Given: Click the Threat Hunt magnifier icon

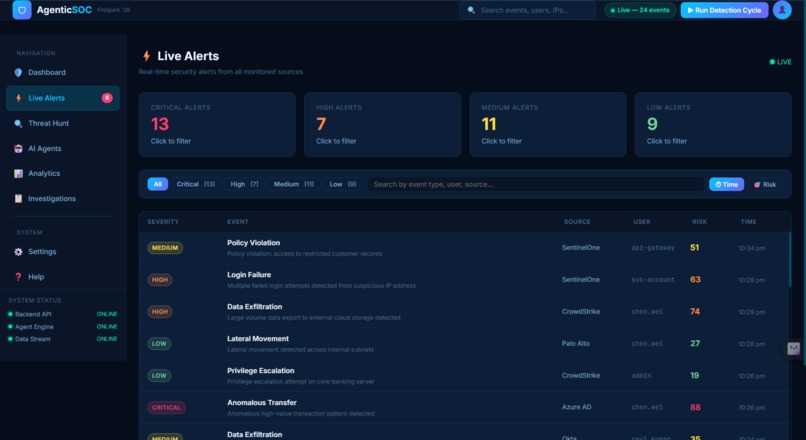Looking at the screenshot, I should (x=19, y=123).
